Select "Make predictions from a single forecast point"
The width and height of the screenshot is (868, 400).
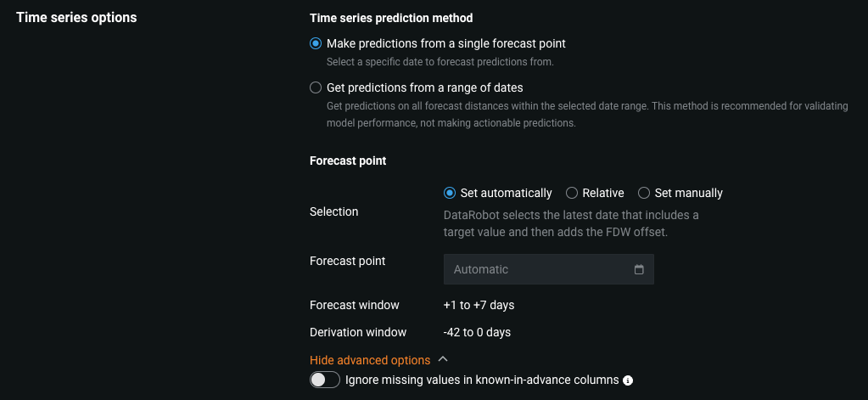316,43
